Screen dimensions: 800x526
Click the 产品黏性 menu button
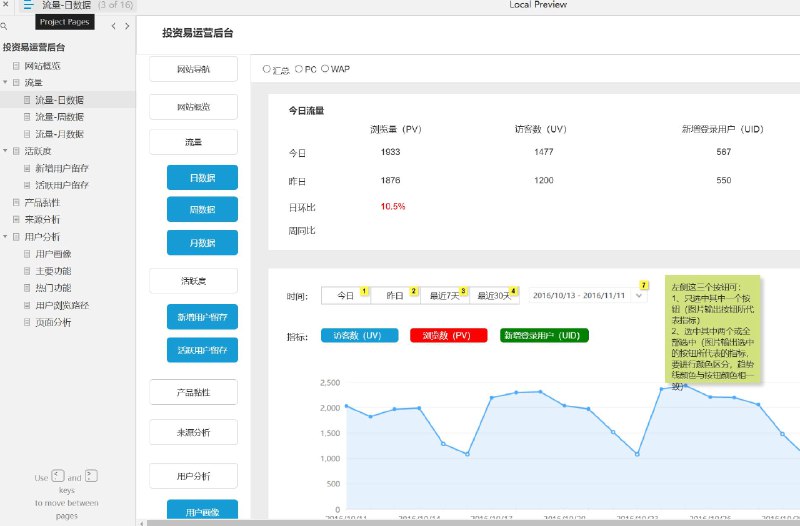tap(193, 392)
